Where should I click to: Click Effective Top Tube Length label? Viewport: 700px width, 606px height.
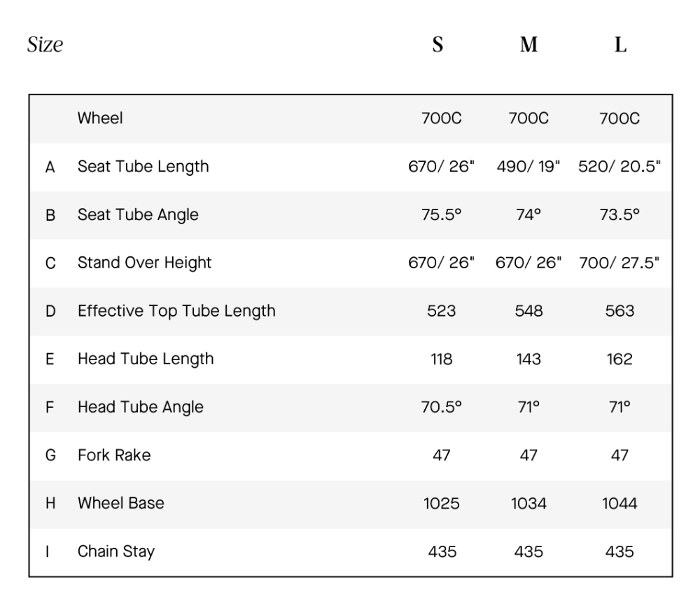tap(176, 311)
